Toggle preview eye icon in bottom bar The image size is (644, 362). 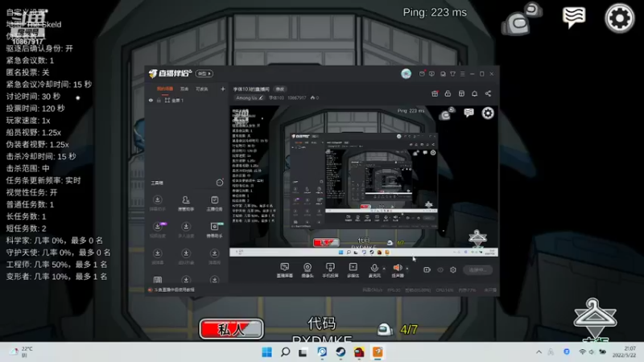(x=440, y=269)
